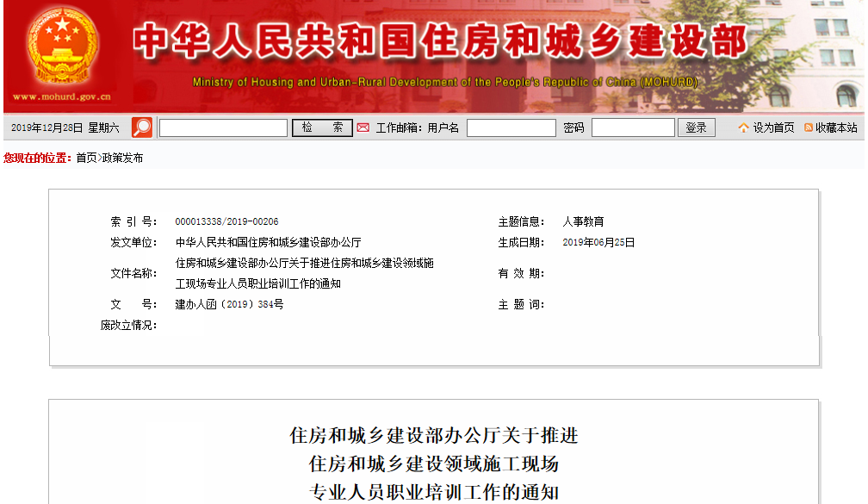Click the English ministry name subtitle

(x=445, y=82)
